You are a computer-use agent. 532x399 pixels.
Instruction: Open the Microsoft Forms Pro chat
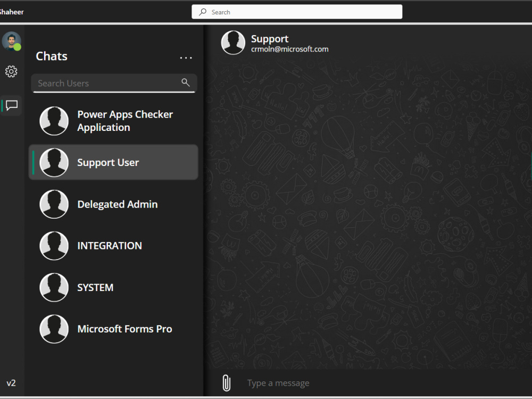[113, 329]
